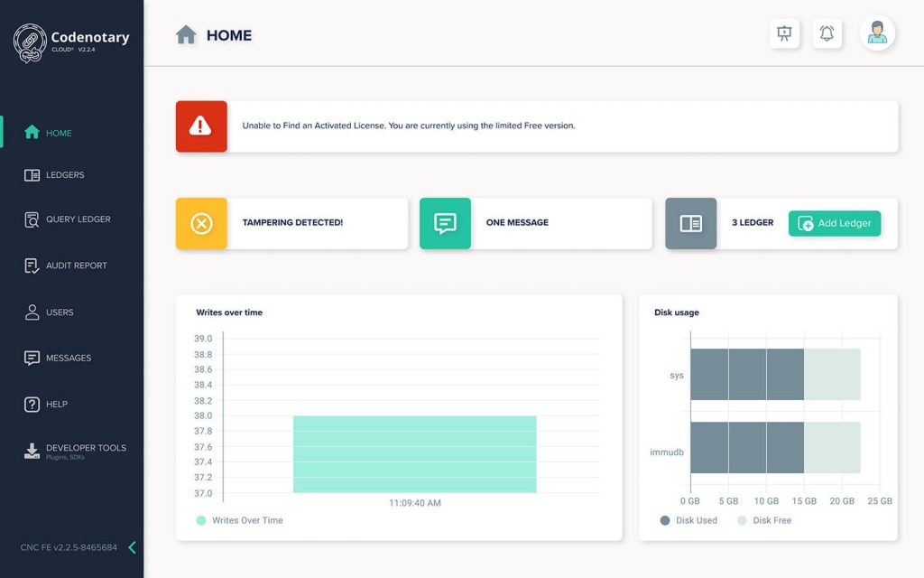The height and width of the screenshot is (578, 924).
Task: Click the immudb label on disk chart
Action: 667,452
